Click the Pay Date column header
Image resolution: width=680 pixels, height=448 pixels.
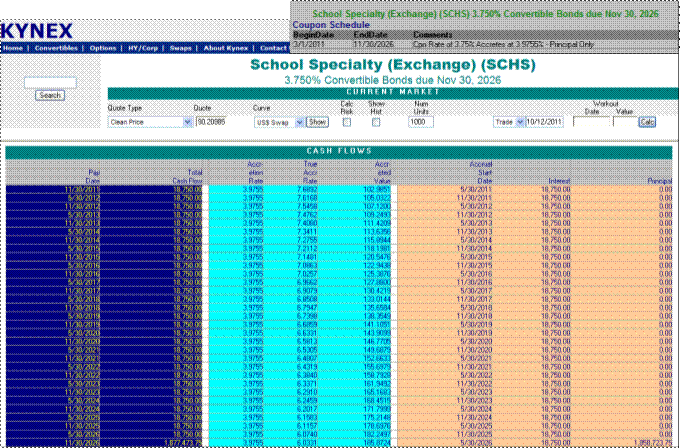[x=93, y=177]
